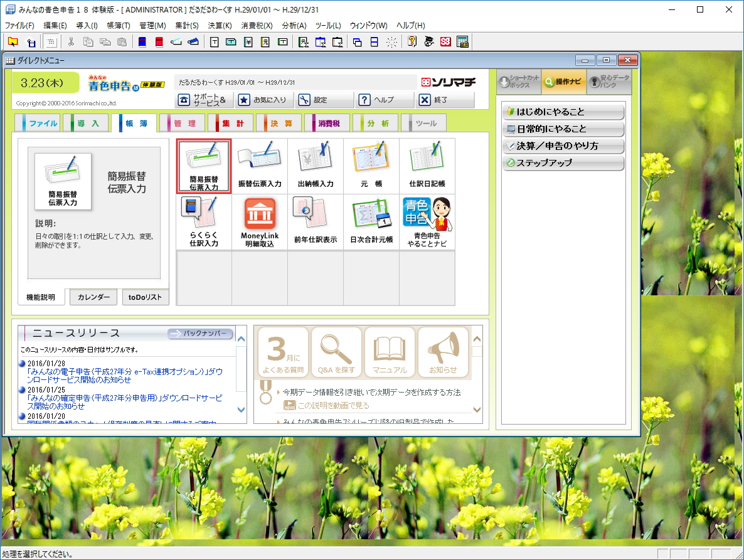Viewport: 744px width, 560px height.
Task: Click the cut scissors toolbar icon
Action: (71, 42)
